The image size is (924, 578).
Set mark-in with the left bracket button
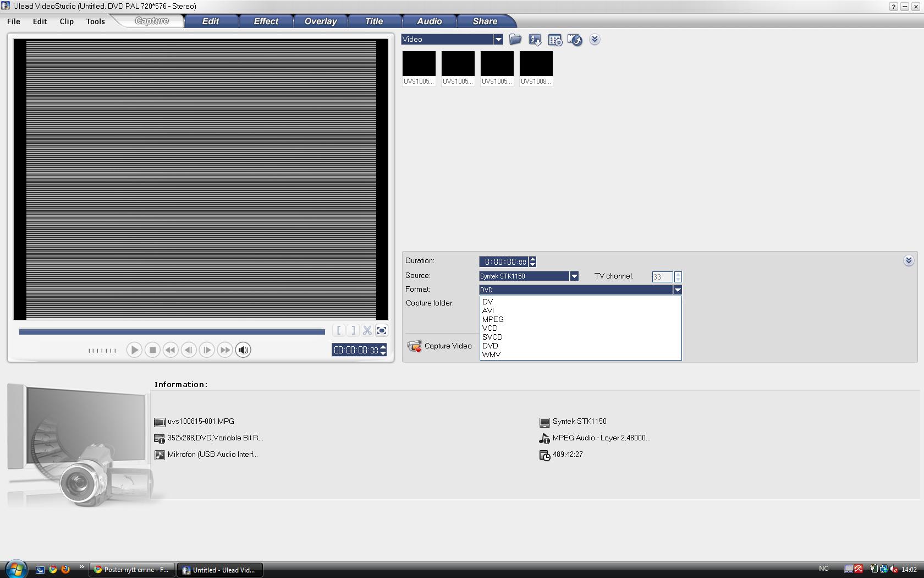click(x=339, y=330)
